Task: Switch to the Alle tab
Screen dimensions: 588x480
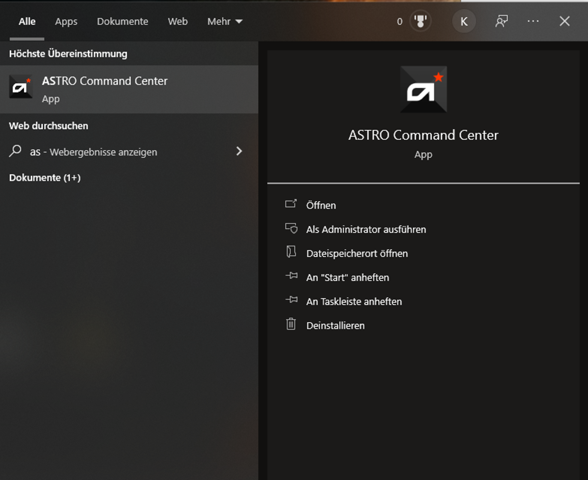Action: [27, 22]
